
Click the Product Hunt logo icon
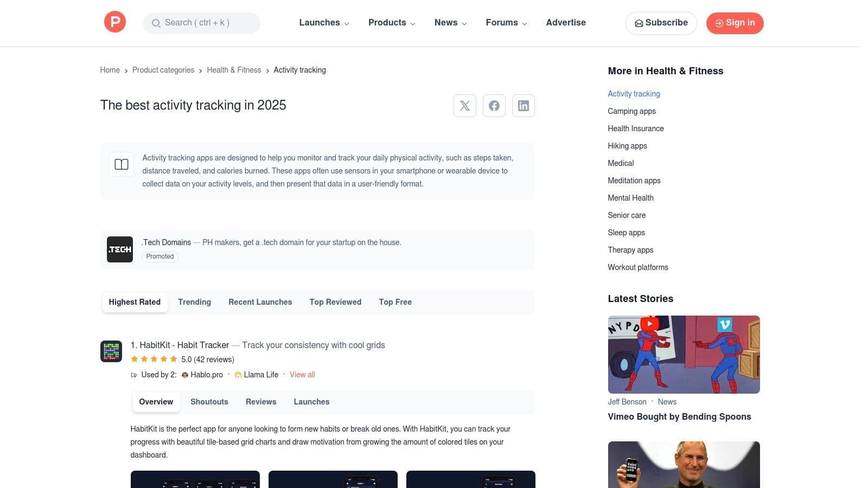[115, 22]
